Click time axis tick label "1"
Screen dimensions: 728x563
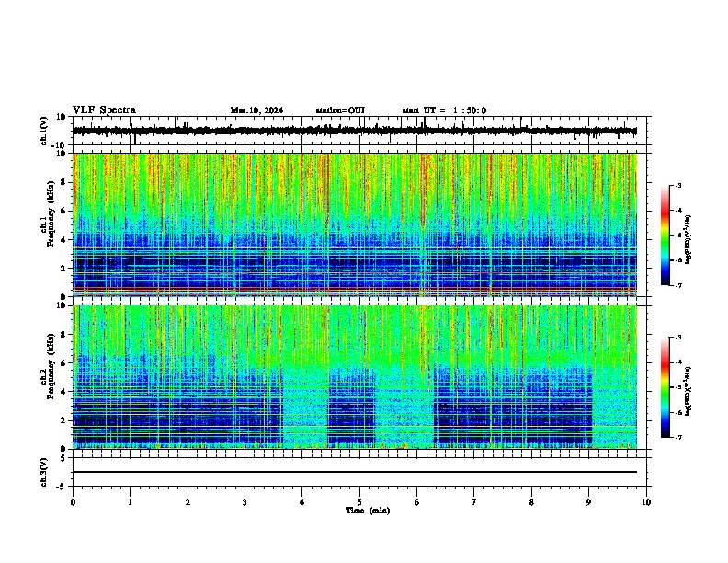(130, 502)
